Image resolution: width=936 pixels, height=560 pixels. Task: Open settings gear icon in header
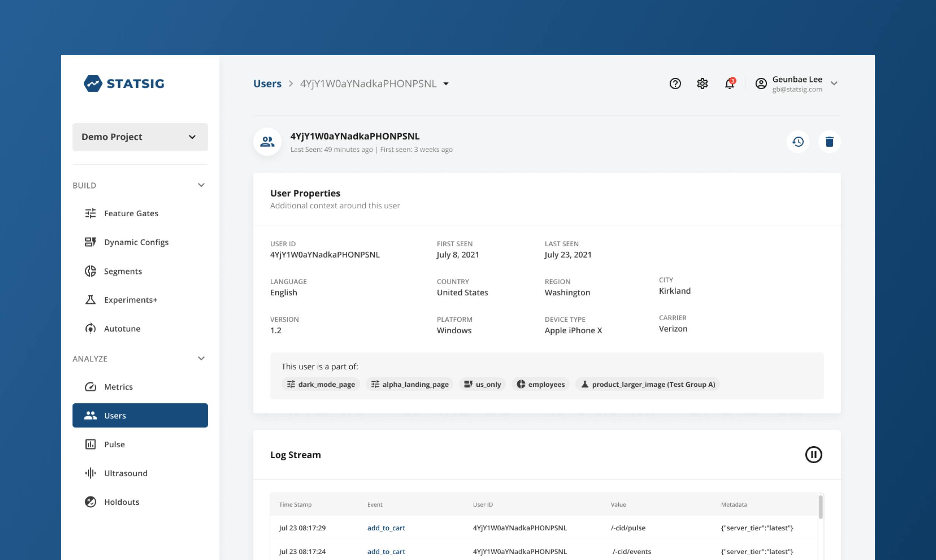pos(702,83)
